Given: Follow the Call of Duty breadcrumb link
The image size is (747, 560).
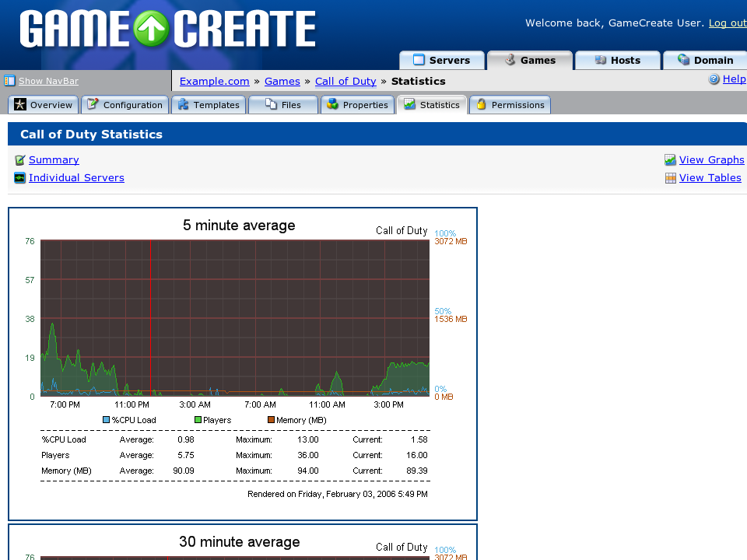Looking at the screenshot, I should point(345,82).
